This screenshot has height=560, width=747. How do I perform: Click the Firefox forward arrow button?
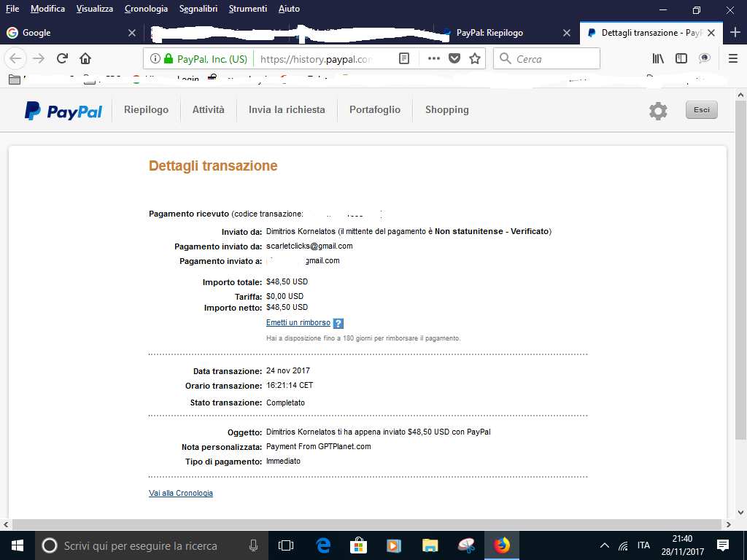[39, 58]
